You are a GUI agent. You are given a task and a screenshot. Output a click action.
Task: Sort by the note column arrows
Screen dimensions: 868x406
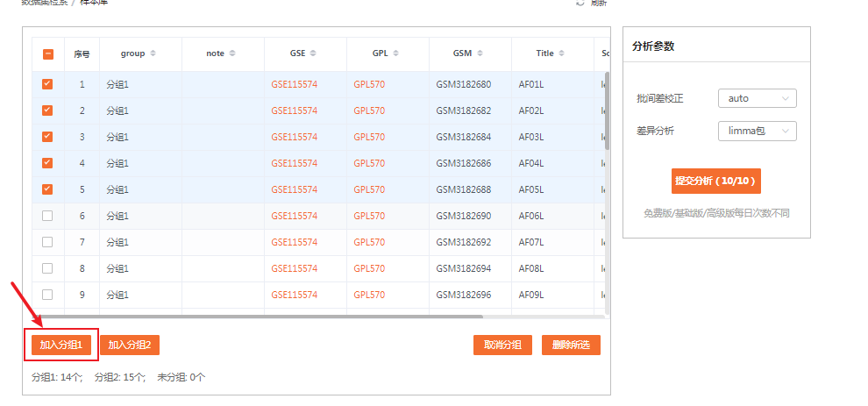pyautogui.click(x=232, y=53)
